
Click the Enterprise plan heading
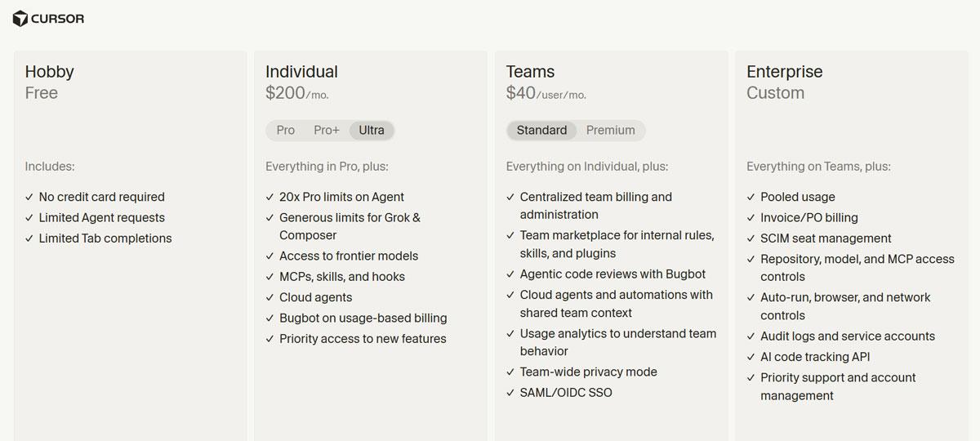tap(785, 72)
